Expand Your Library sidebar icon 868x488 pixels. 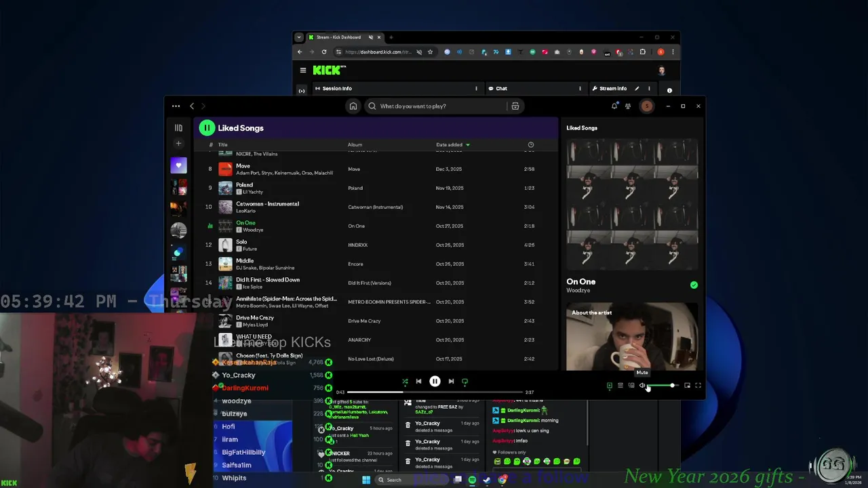[x=178, y=128]
